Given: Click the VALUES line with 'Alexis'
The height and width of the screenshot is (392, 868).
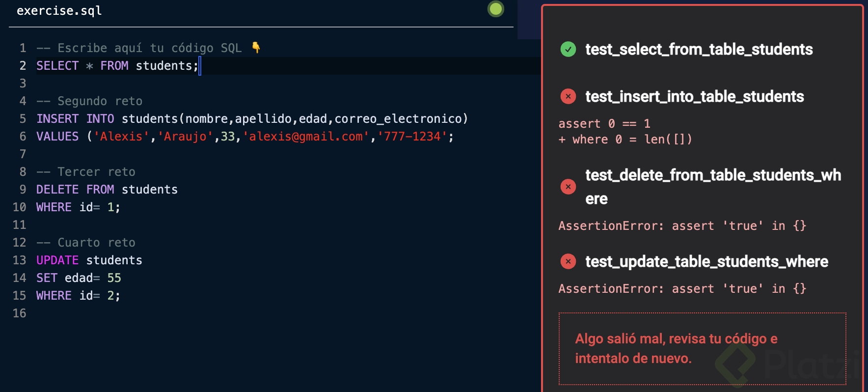Looking at the screenshot, I should (244, 137).
